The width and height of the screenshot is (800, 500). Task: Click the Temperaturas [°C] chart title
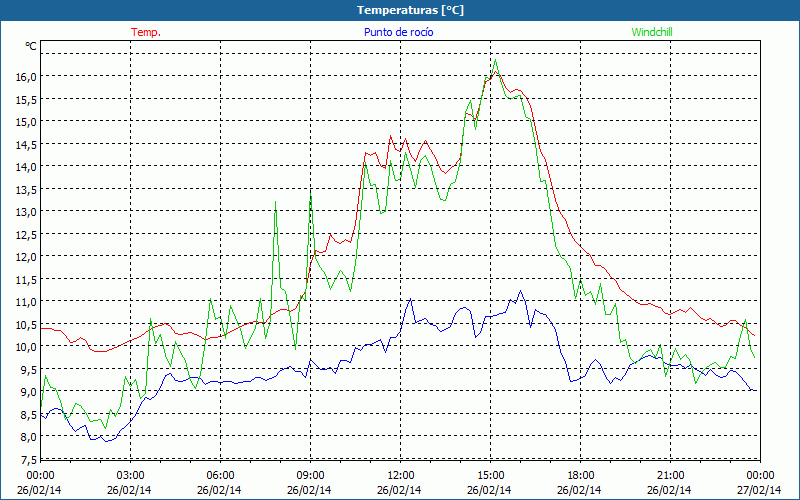(x=410, y=10)
